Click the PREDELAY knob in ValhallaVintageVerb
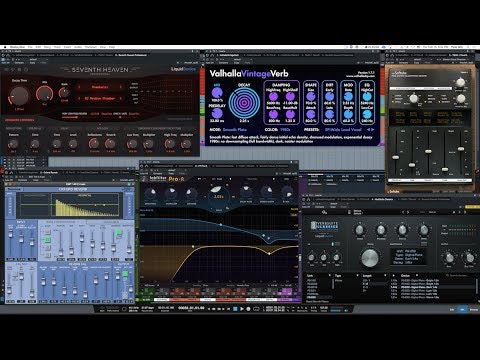480x360 pixels. pos(217,113)
